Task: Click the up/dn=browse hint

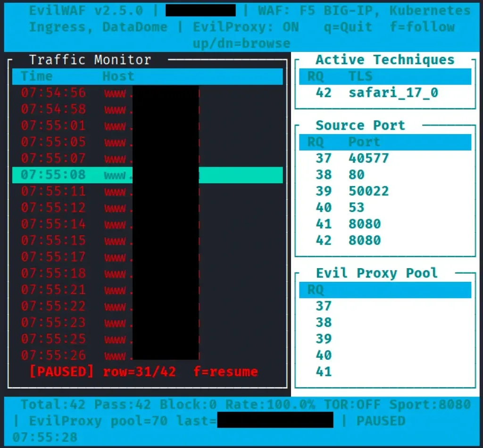Action: [241, 43]
